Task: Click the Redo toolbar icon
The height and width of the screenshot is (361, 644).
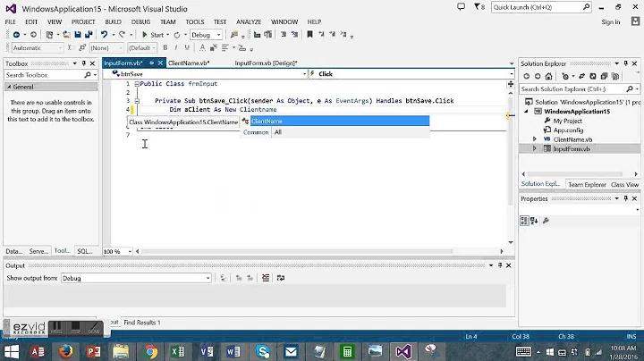Action: pyautogui.click(x=122, y=35)
